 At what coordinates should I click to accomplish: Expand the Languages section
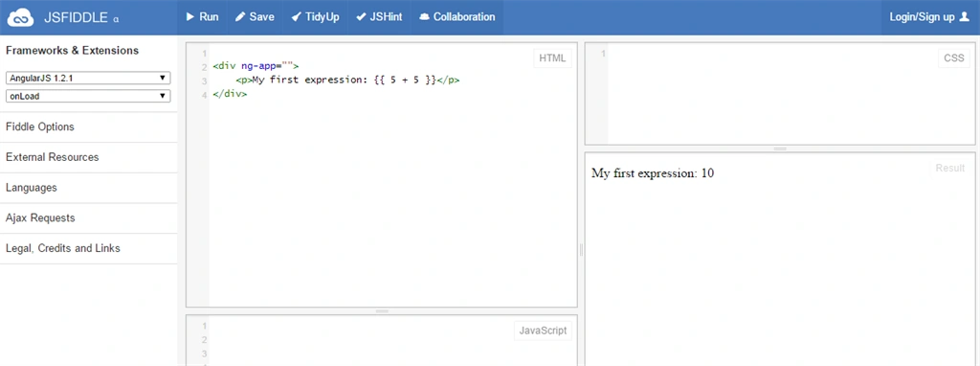click(x=89, y=188)
